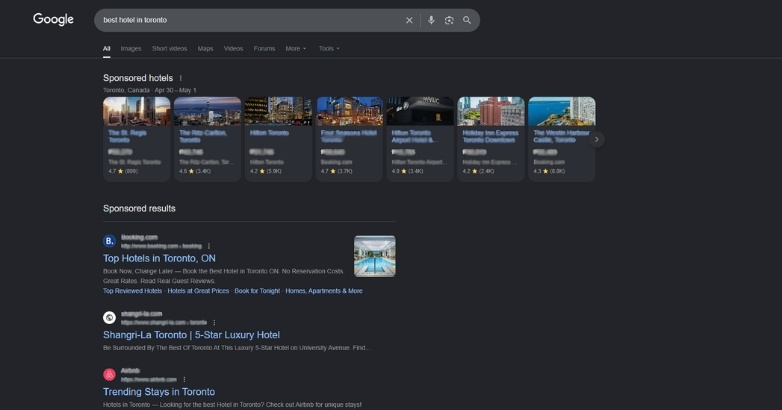The height and width of the screenshot is (410, 782).
Task: Open Holiday Inn Express Toronto Downtown card
Action: 491,139
